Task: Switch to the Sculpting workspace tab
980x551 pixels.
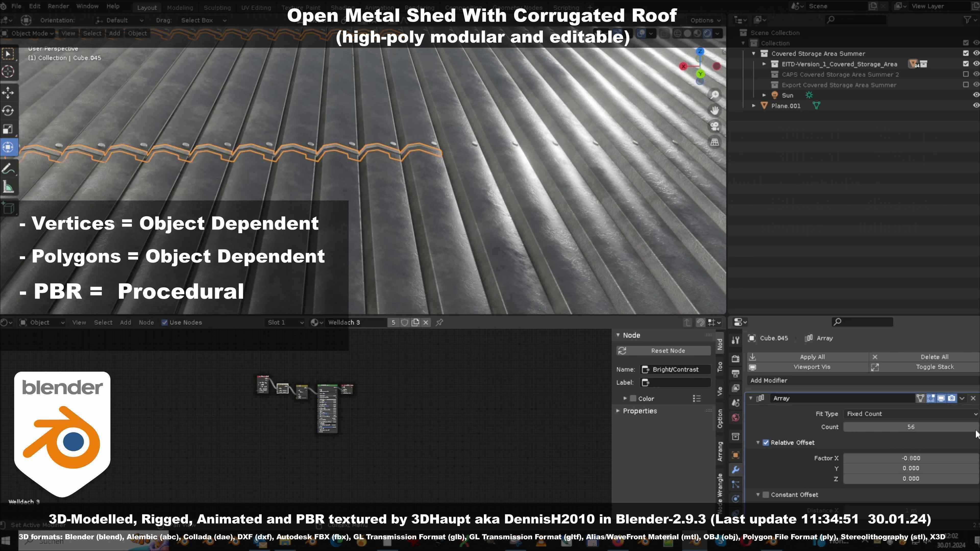Action: tap(217, 7)
